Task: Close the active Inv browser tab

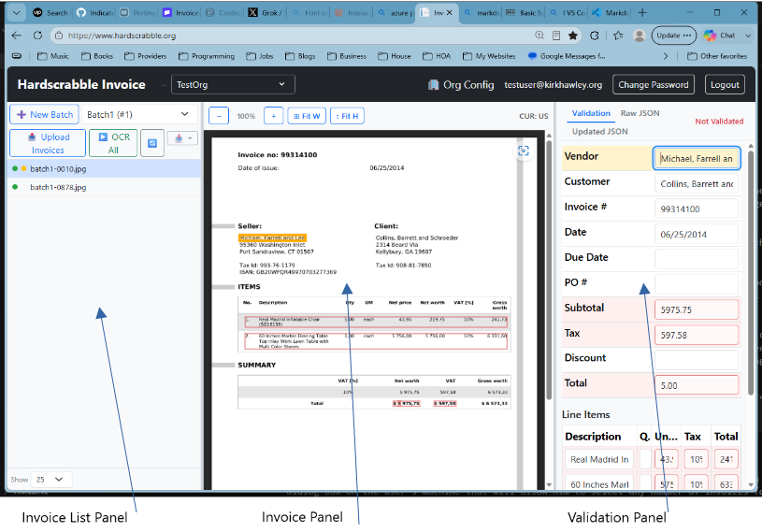Action: click(450, 13)
